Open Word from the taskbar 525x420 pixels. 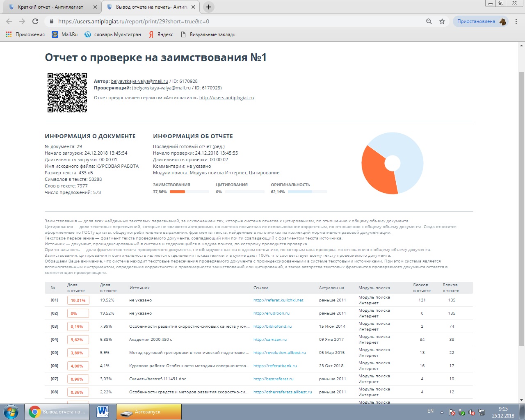[103, 411]
